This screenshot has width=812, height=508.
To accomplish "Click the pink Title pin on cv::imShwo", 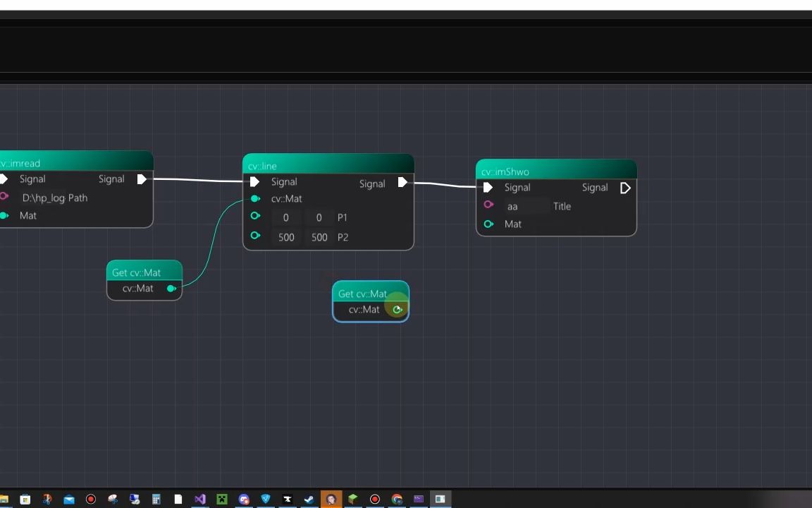I will pyautogui.click(x=488, y=205).
